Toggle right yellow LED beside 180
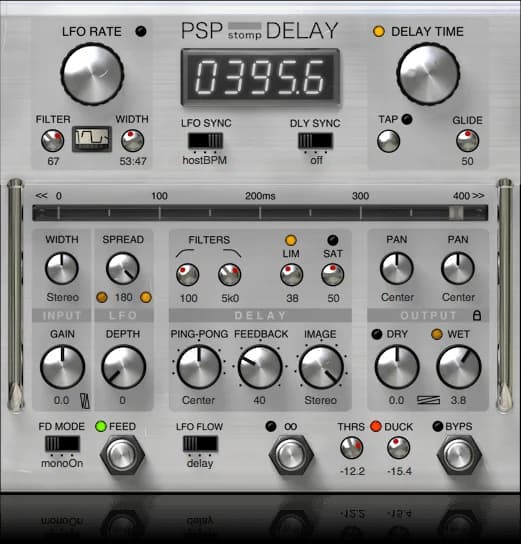 coord(146,297)
